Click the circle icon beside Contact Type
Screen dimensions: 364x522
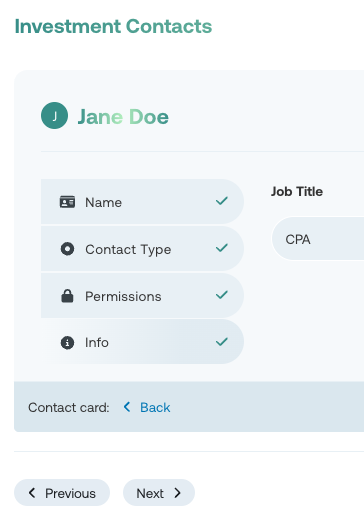67,249
